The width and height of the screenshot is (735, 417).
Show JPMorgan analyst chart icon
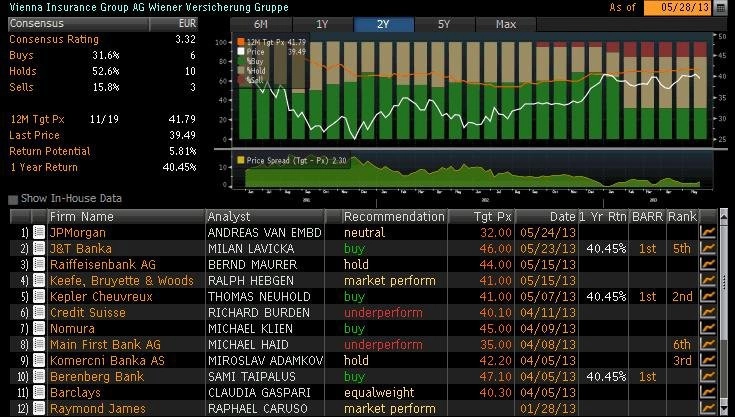(708, 232)
